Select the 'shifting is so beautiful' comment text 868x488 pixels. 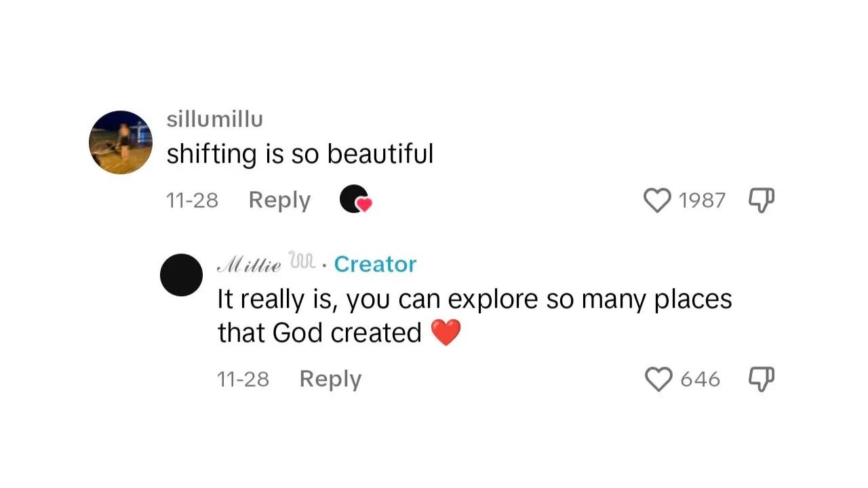point(300,153)
